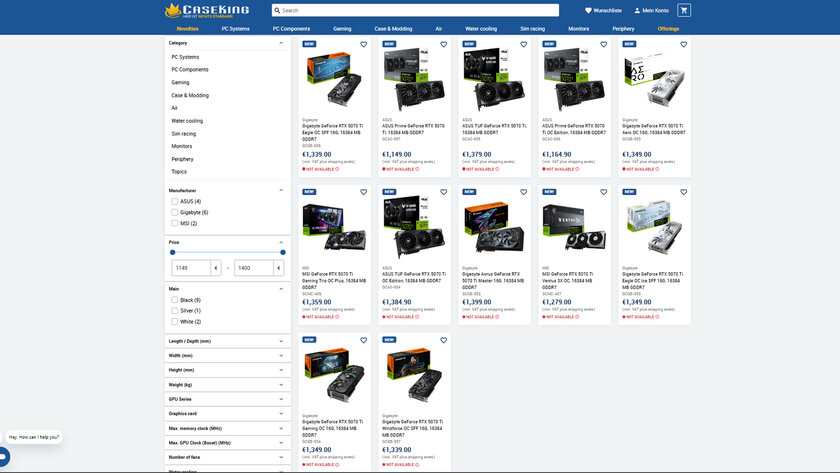Open Gigabyte Aorus RTX 5070 Ti Master title

(x=491, y=281)
